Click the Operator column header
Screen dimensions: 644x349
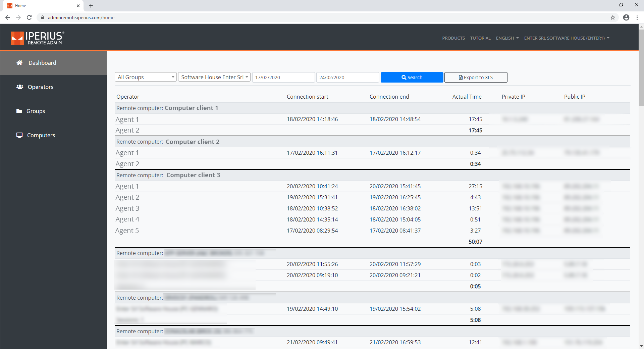128,97
